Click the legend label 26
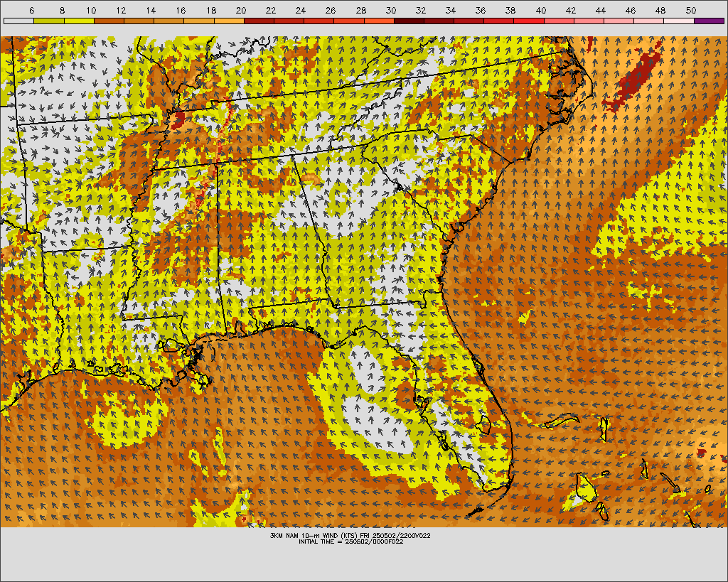Viewport: 728px width, 582px height. click(331, 10)
